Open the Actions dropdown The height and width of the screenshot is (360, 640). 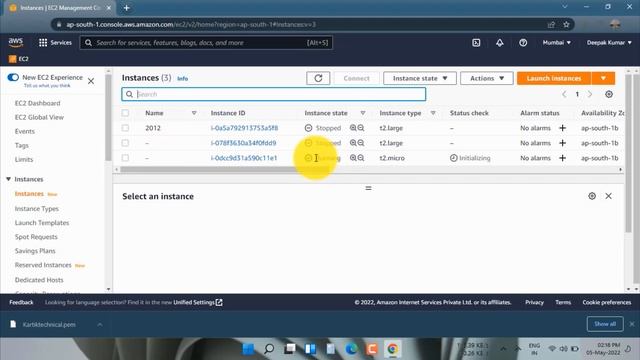tap(487, 78)
